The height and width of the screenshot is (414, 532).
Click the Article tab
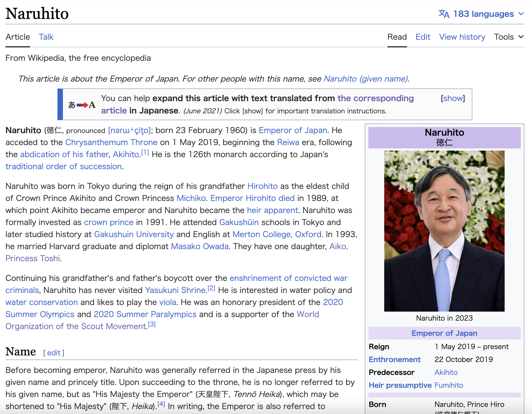(18, 37)
